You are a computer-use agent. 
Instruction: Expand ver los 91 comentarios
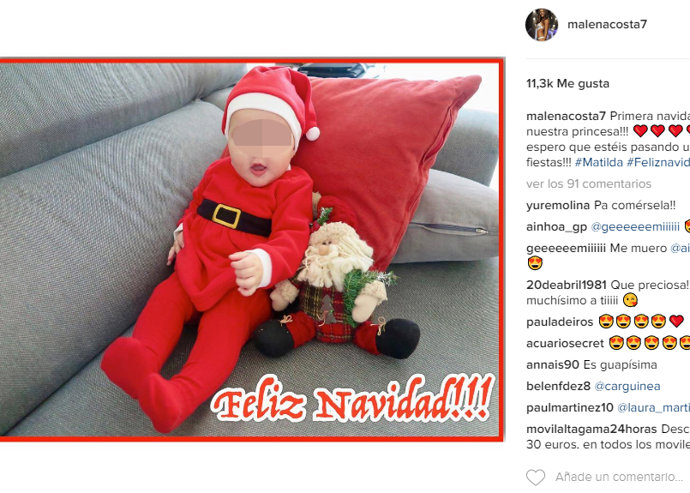589,184
